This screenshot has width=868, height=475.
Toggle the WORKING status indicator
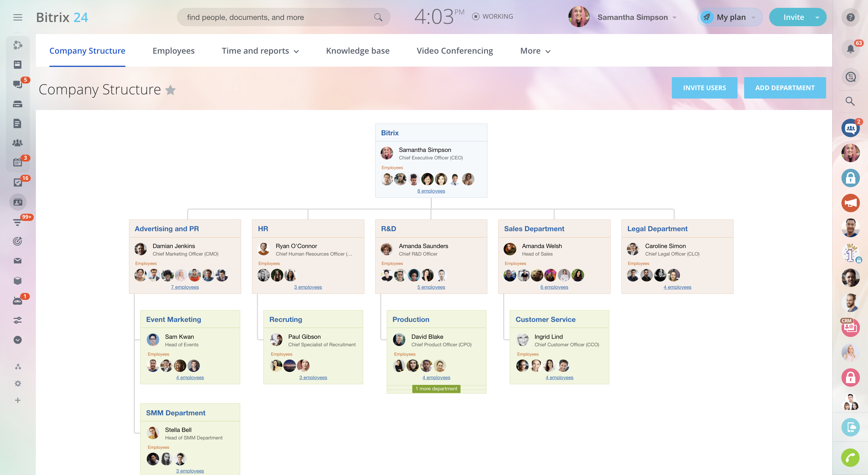click(x=493, y=17)
